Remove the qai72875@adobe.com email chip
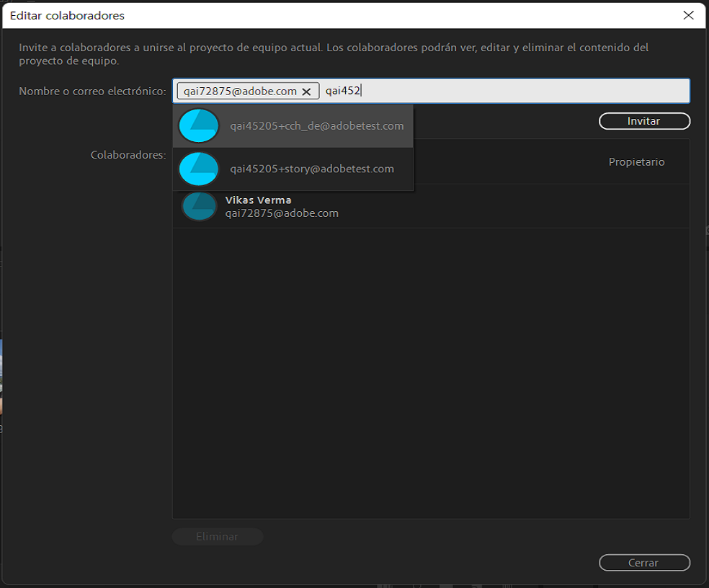Viewport: 709px width, 588px height. point(306,92)
